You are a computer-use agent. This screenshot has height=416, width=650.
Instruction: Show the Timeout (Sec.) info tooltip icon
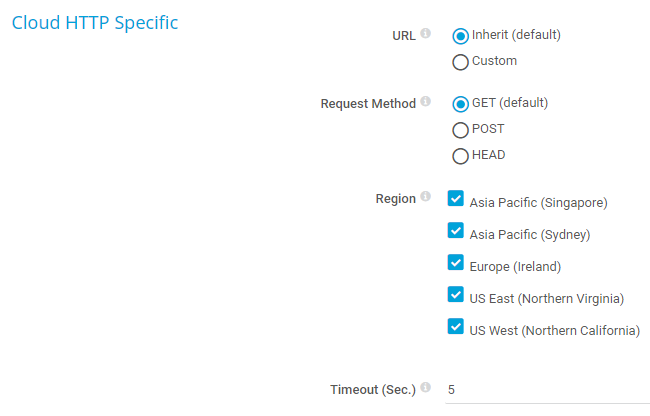[425, 388]
